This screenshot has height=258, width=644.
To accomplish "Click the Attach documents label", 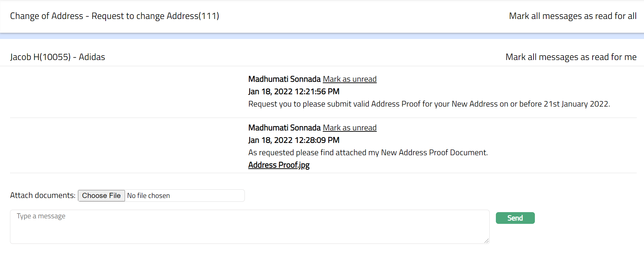I will click(42, 196).
